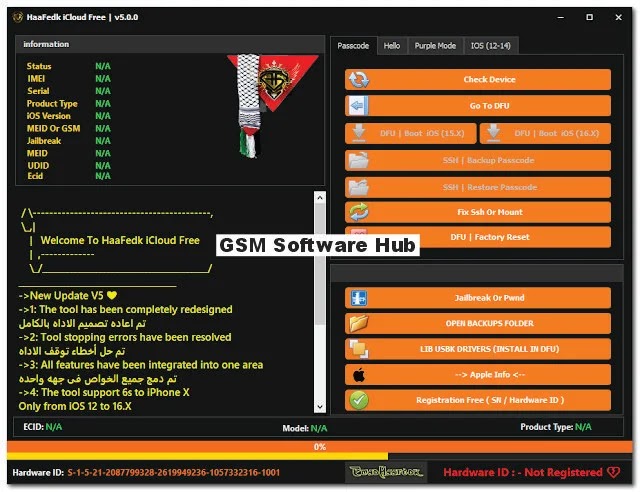
Task: Click the Status label
Action: (39, 66)
